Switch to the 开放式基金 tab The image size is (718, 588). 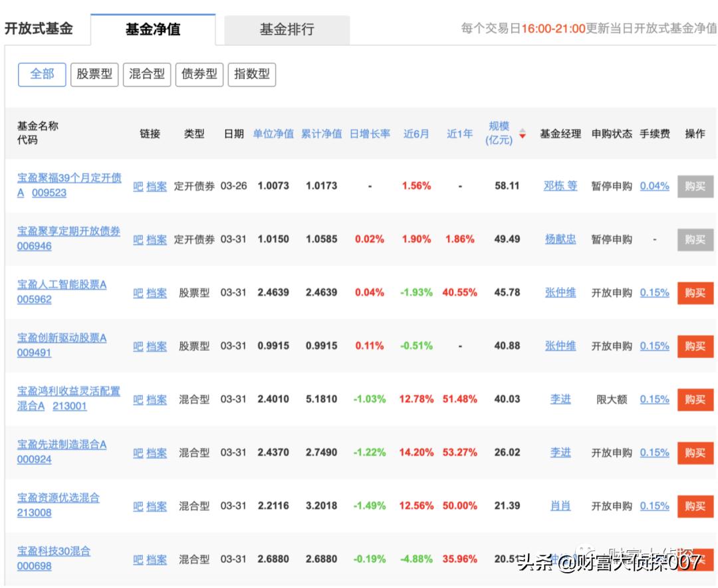(x=40, y=29)
